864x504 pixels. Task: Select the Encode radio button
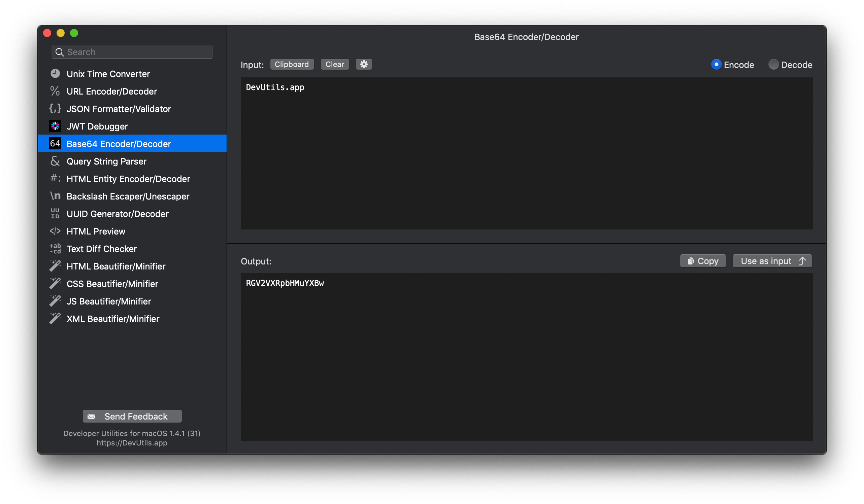coord(716,64)
